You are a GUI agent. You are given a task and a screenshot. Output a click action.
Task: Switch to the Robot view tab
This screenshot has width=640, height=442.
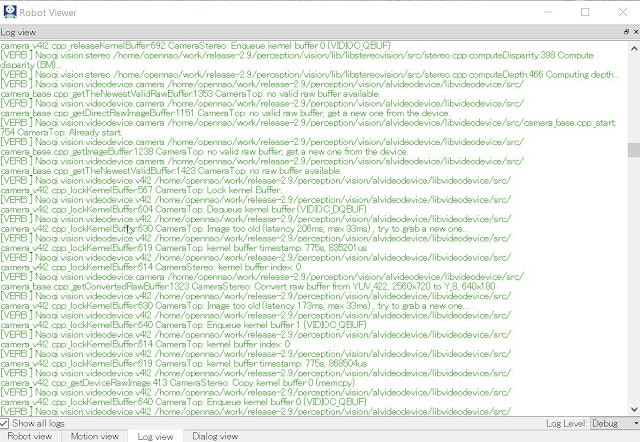point(30,436)
